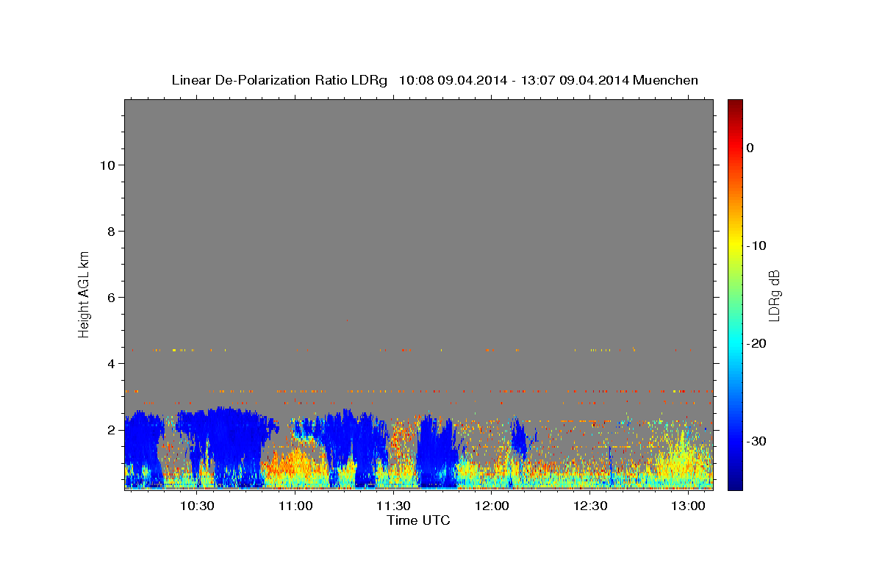Click the colorbar value label '0'

tap(750, 148)
